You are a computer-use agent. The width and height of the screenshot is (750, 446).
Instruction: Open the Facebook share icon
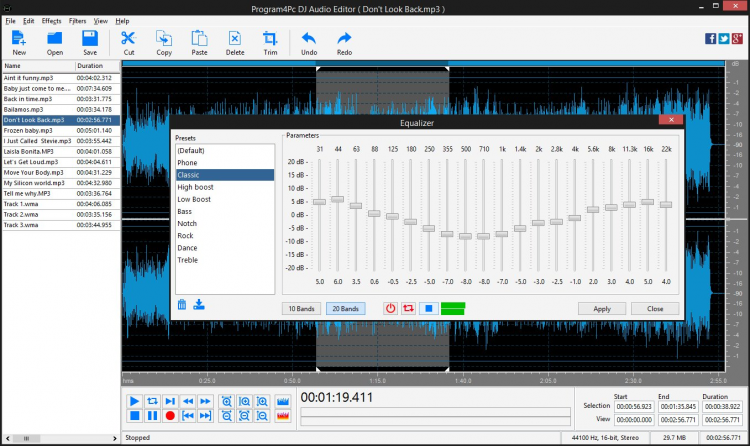(x=711, y=39)
